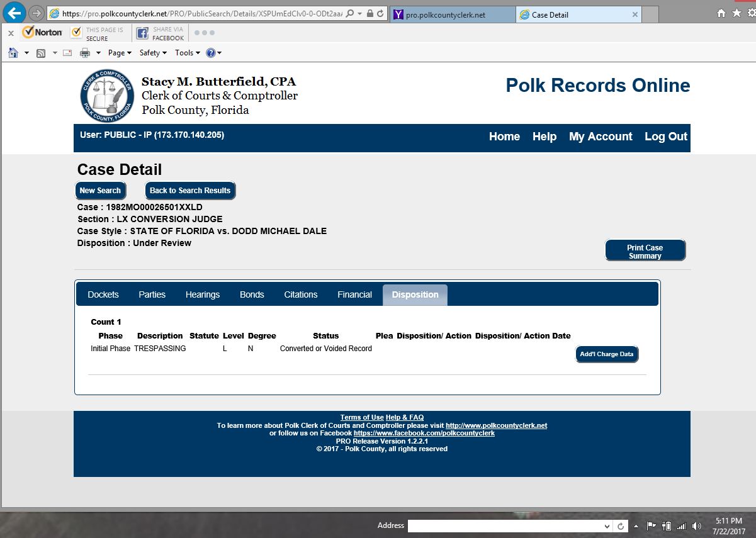Refresh using the taskbar Address bar button
Screen dimensions: 756x538
621,526
